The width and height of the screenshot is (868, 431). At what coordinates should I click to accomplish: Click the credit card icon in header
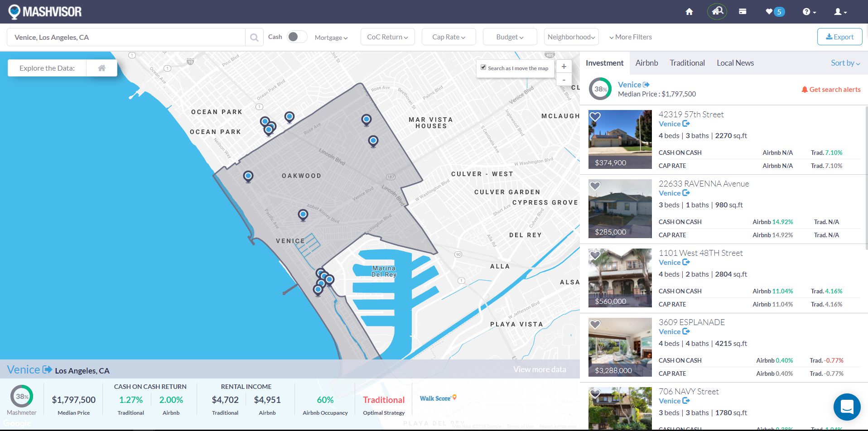click(743, 12)
